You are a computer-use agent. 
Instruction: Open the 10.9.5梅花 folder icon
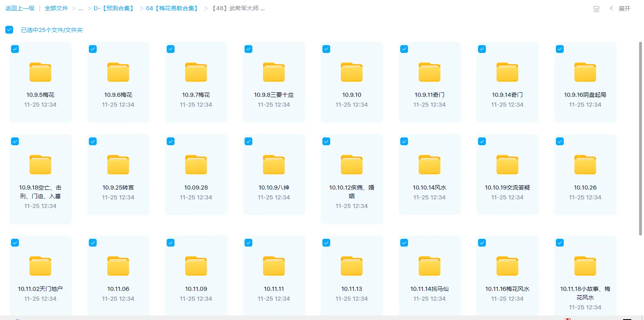[40, 73]
